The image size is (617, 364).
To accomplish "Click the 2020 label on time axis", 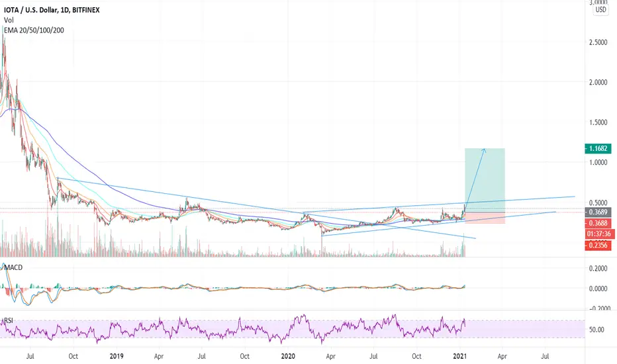I will coord(288,356).
